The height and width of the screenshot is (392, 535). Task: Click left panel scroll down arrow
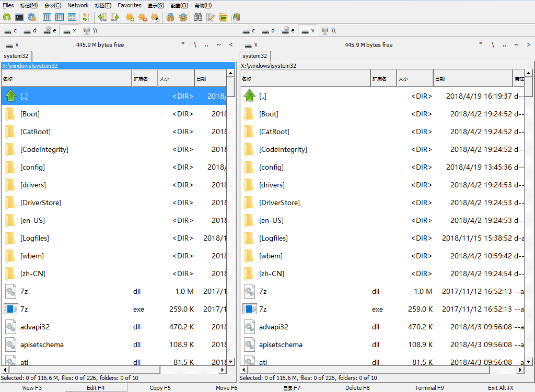tap(231, 362)
